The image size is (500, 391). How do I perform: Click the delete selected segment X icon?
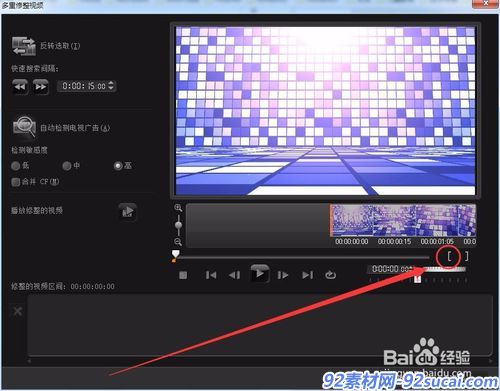coord(17,311)
